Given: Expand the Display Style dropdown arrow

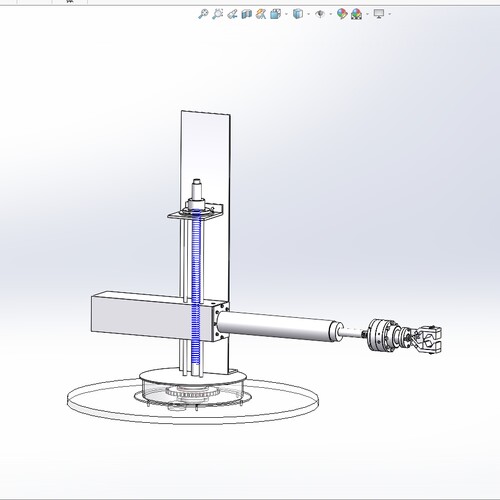Looking at the screenshot, I should pos(308,14).
